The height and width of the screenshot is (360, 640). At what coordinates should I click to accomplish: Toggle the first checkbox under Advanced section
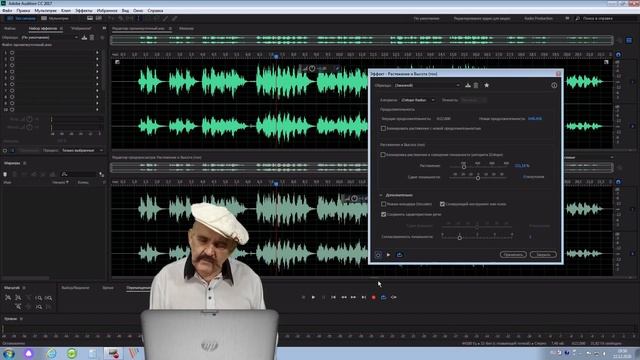(383, 204)
